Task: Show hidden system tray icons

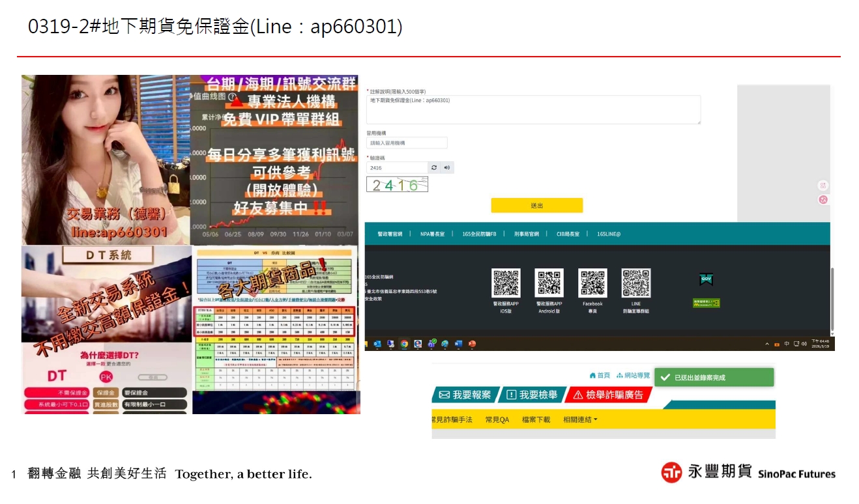Action: tap(767, 344)
